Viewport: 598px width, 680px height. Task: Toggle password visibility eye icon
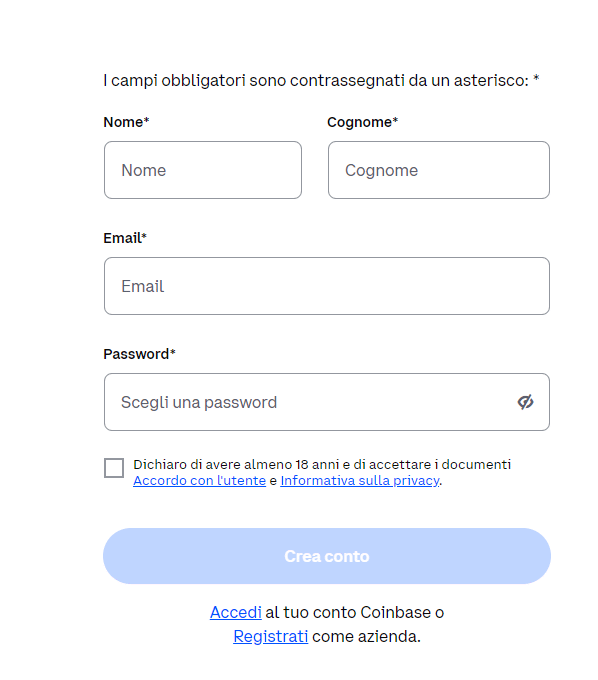pyautogui.click(x=525, y=402)
